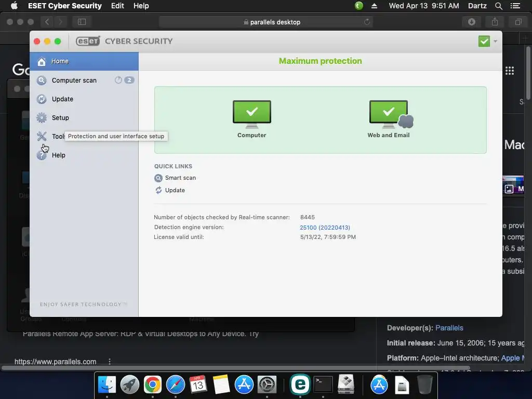Open Safari from the Dock

coord(176,384)
